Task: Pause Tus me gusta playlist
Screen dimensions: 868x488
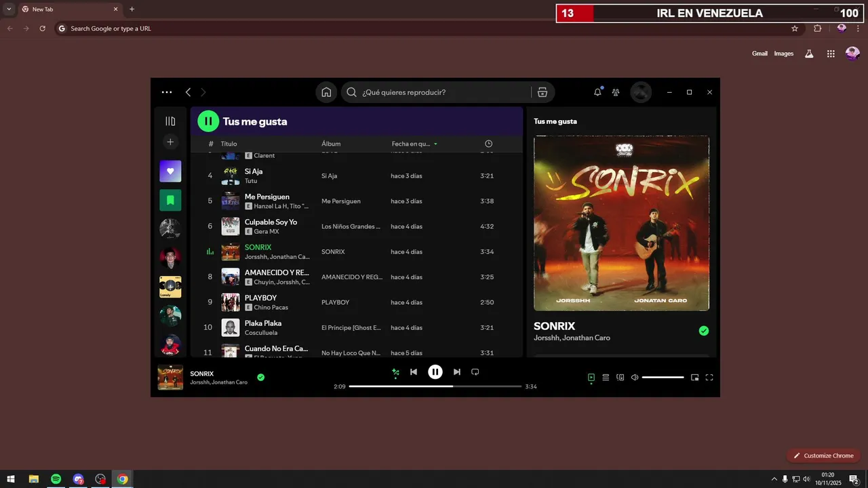Action: [x=208, y=121]
